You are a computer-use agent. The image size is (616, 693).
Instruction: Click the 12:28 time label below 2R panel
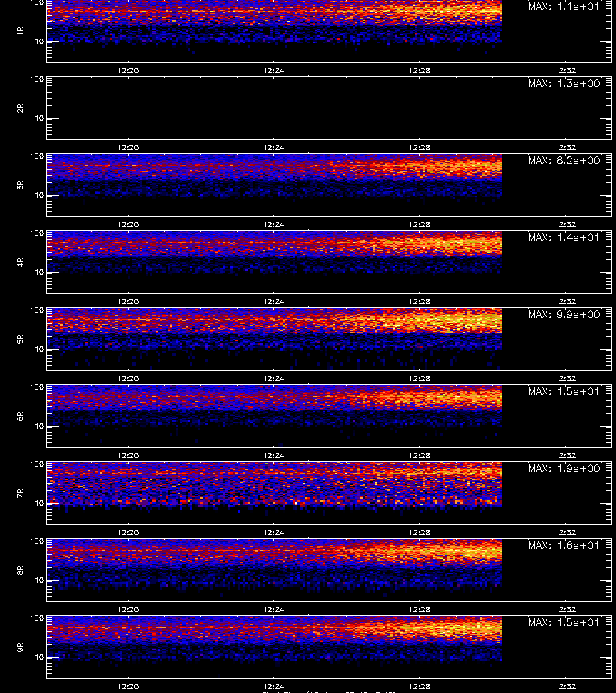click(420, 147)
